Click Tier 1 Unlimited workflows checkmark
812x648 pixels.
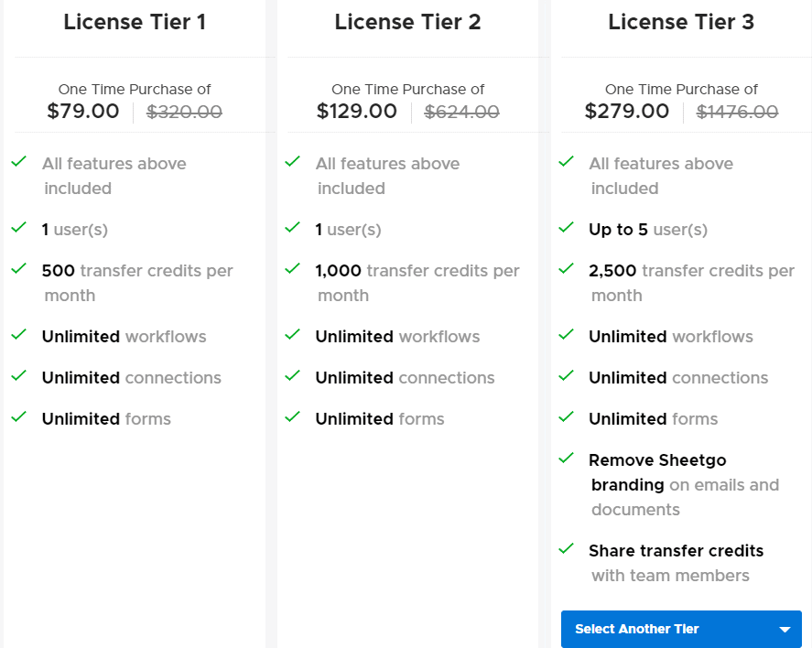[18, 335]
